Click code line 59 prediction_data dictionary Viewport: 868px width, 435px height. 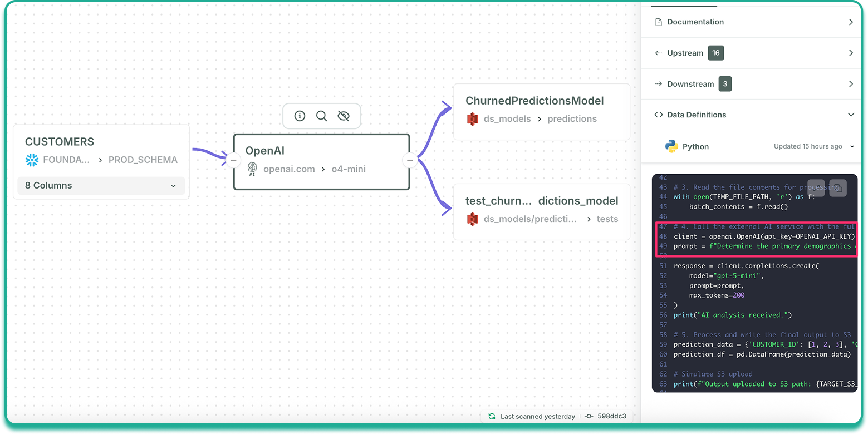click(764, 344)
